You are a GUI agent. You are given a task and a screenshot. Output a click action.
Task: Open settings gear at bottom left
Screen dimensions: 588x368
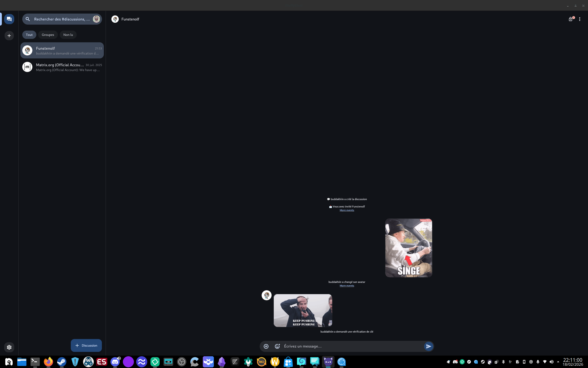tap(9, 347)
